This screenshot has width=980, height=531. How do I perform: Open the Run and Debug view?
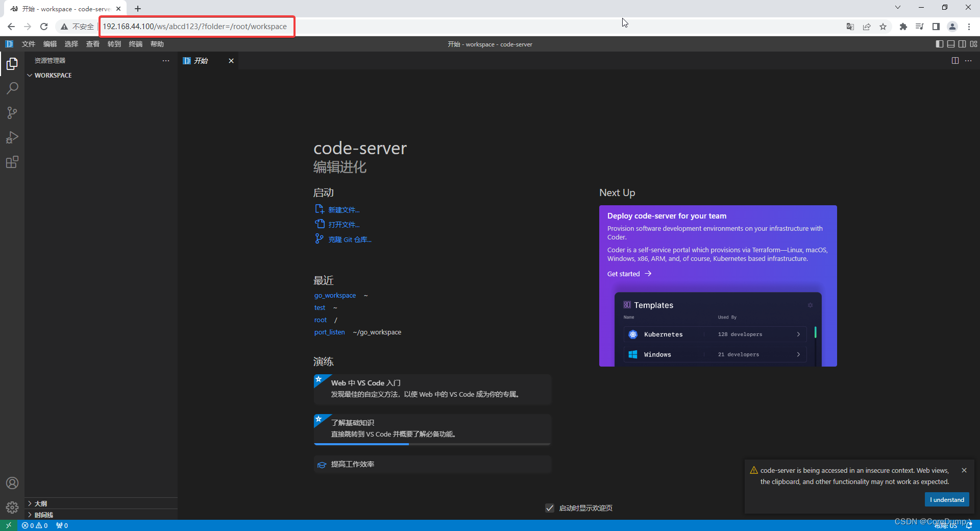point(12,137)
